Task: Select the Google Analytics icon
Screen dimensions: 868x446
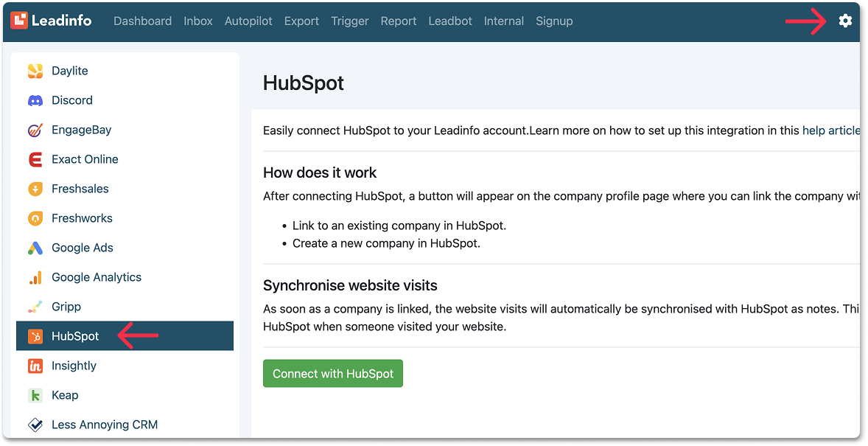Action: [35, 277]
